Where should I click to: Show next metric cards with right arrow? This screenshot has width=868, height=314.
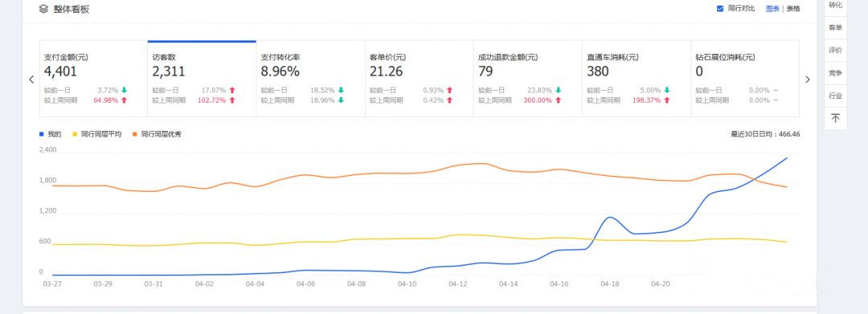pos(807,79)
